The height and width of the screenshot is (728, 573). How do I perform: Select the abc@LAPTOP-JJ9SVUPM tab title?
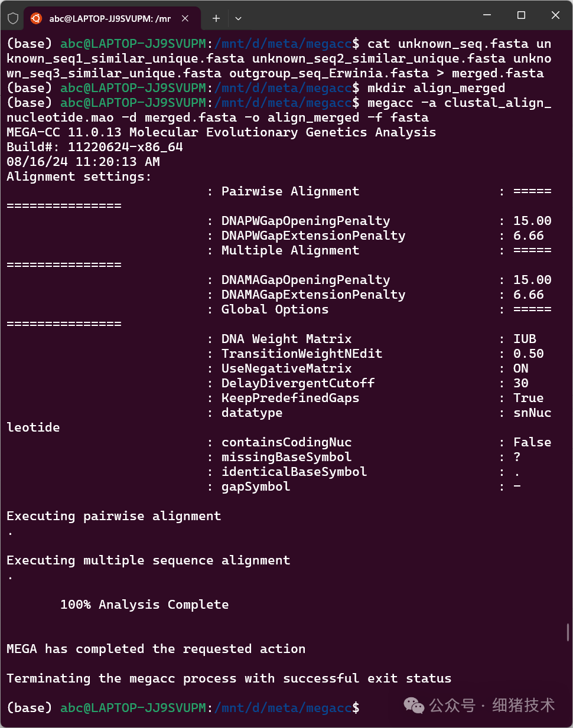pos(110,19)
